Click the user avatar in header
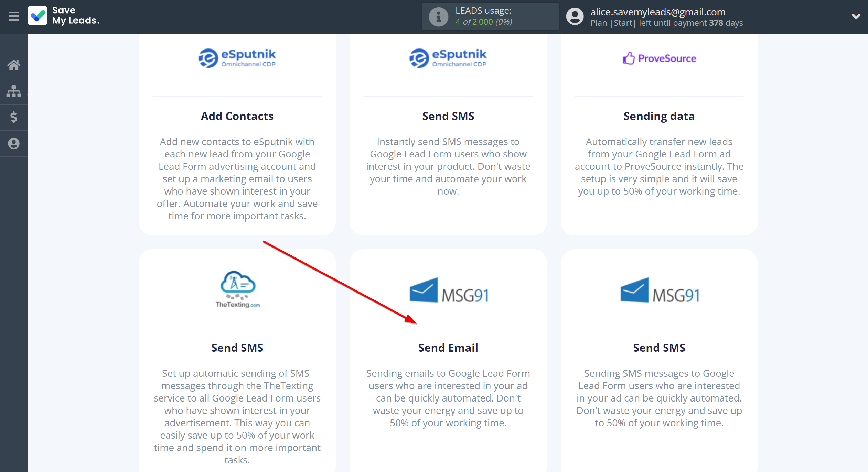Image resolution: width=868 pixels, height=472 pixels. pos(575,17)
